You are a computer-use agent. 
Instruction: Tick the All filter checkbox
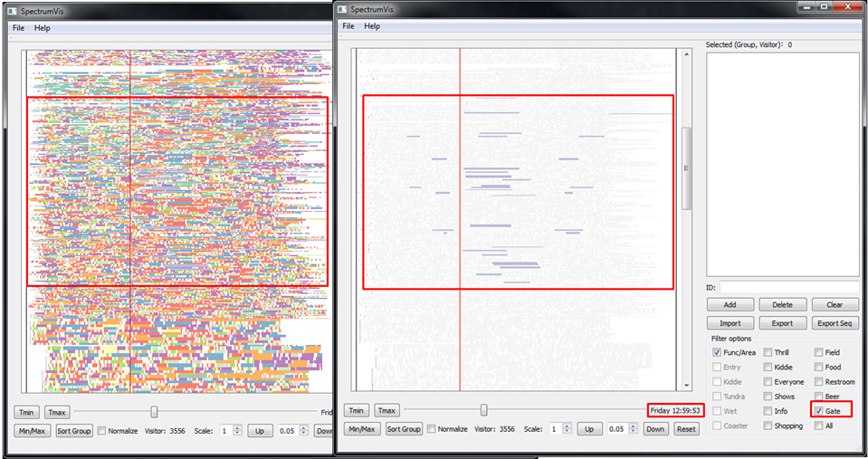click(x=819, y=426)
